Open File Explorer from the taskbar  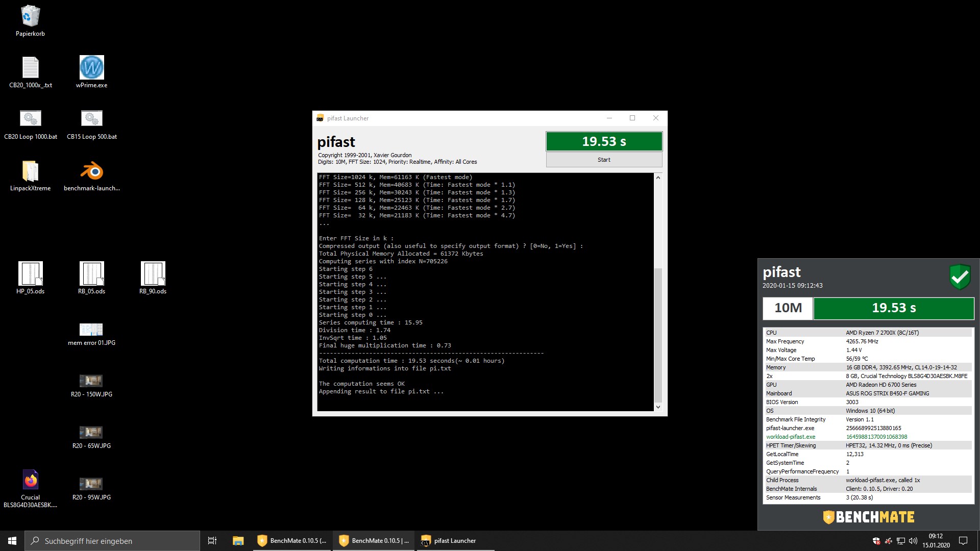(238, 541)
